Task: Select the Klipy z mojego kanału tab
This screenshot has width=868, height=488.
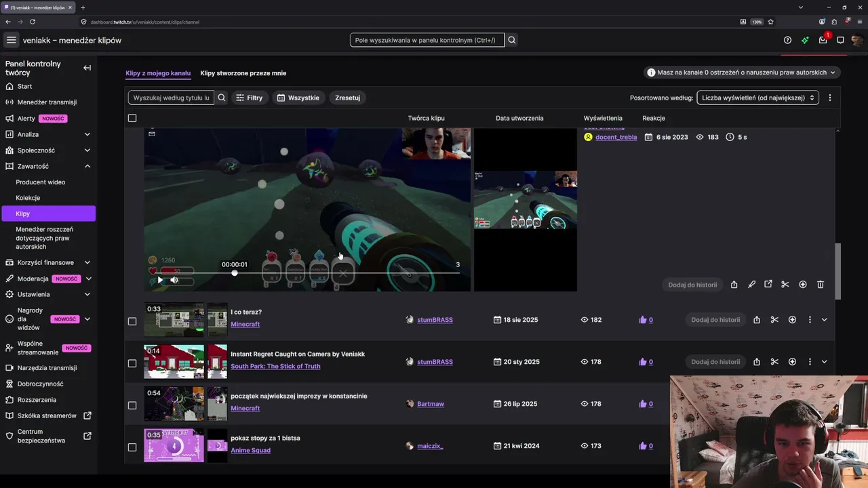Action: (158, 73)
